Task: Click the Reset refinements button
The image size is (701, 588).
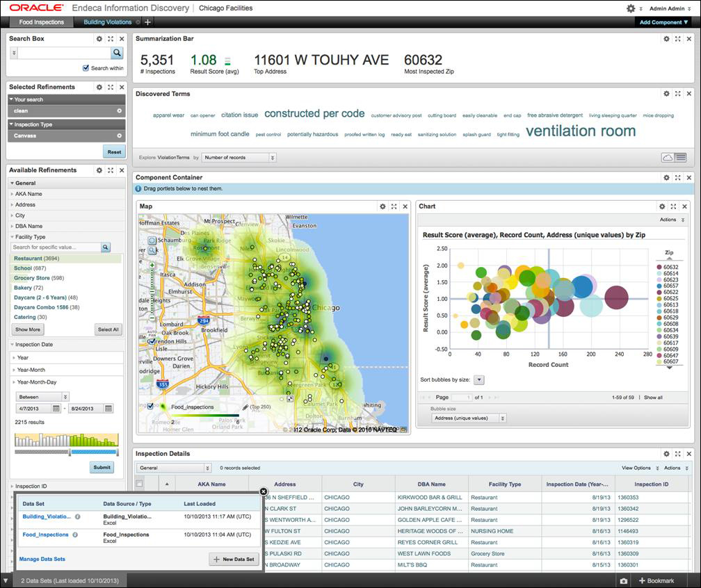Action: tap(114, 152)
